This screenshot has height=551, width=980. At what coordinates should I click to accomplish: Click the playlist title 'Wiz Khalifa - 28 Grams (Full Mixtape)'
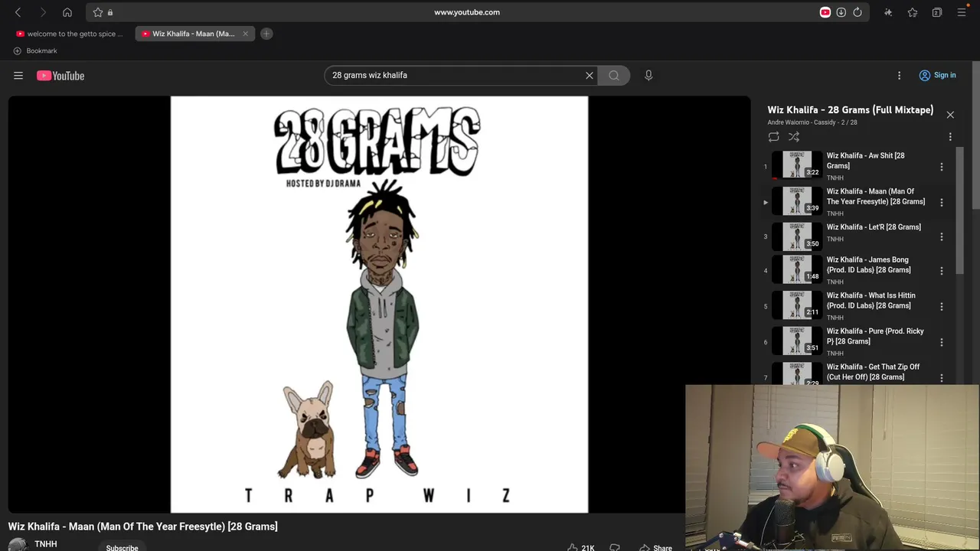pyautogui.click(x=850, y=110)
